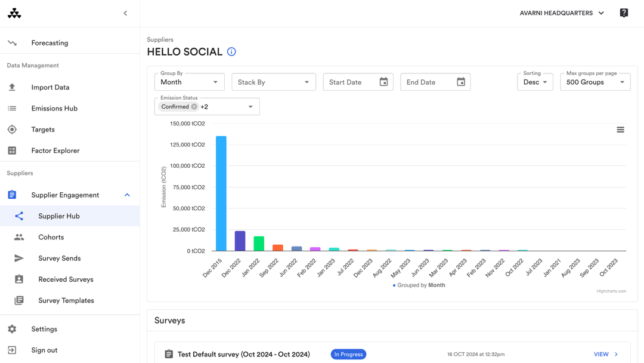This screenshot has width=644, height=363.
Task: Sign out of the application
Action: pyautogui.click(x=44, y=350)
